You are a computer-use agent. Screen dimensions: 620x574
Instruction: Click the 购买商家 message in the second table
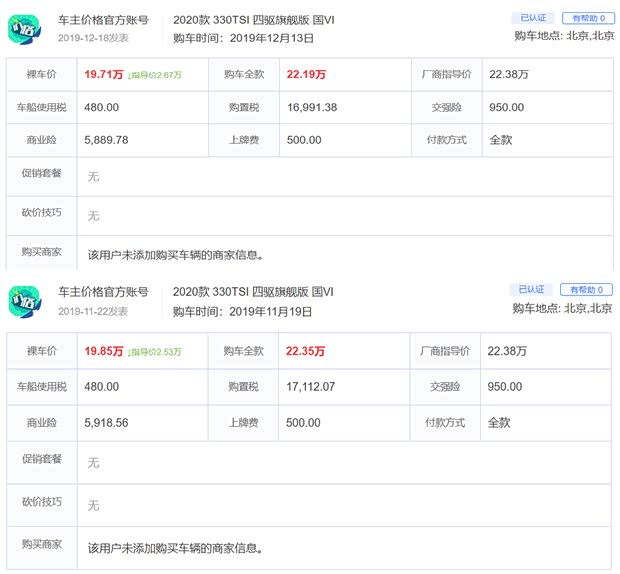click(175, 548)
